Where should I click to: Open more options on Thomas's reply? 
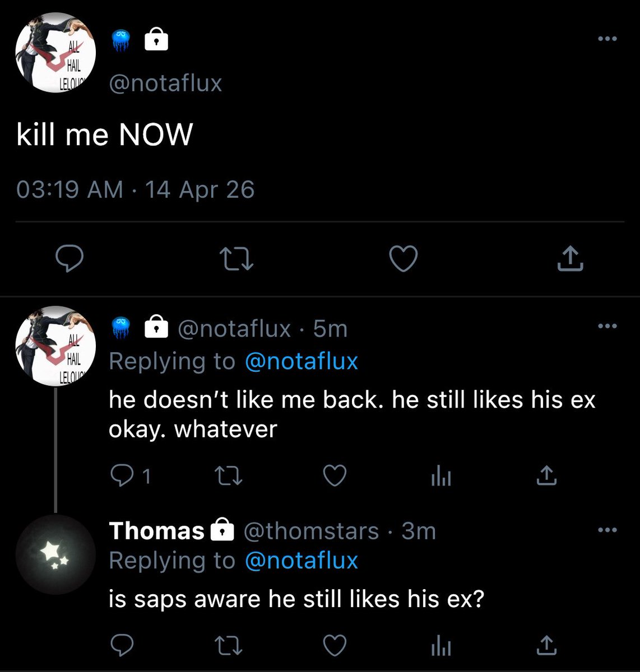pos(607,530)
